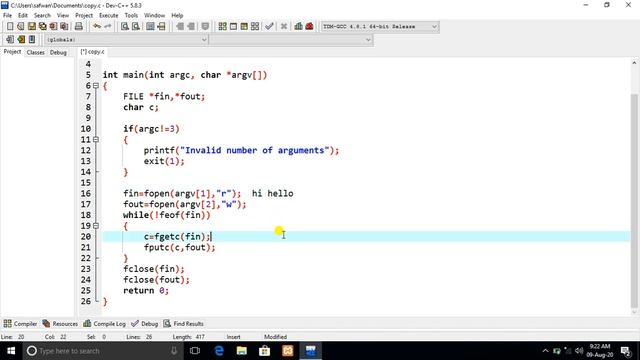This screenshot has height=360, width=640.
Task: Click the Rebuild All toolbar icon
Action: [x=255, y=27]
